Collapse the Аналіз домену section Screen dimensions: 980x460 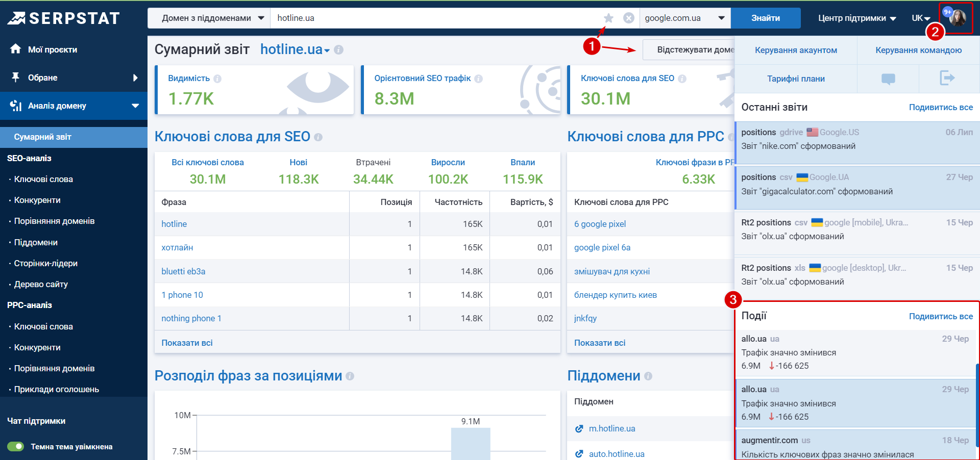(x=135, y=106)
